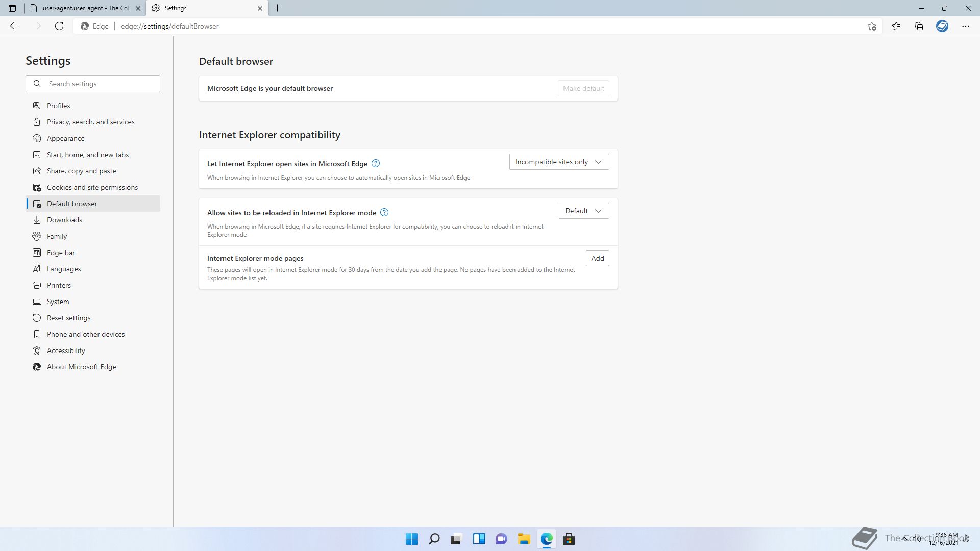Open Chat app on taskbar
Image resolution: width=980 pixels, height=551 pixels.
pos(501,539)
